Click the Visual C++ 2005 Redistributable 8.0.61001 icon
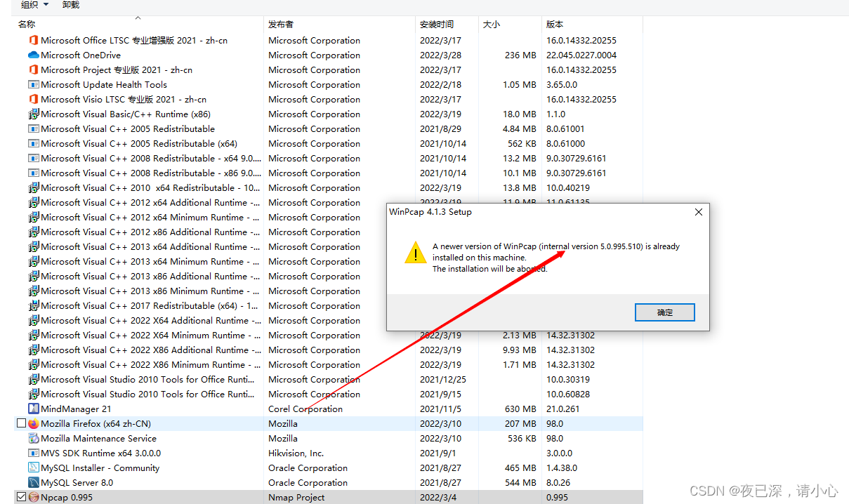This screenshot has height=504, width=849. pos(34,128)
